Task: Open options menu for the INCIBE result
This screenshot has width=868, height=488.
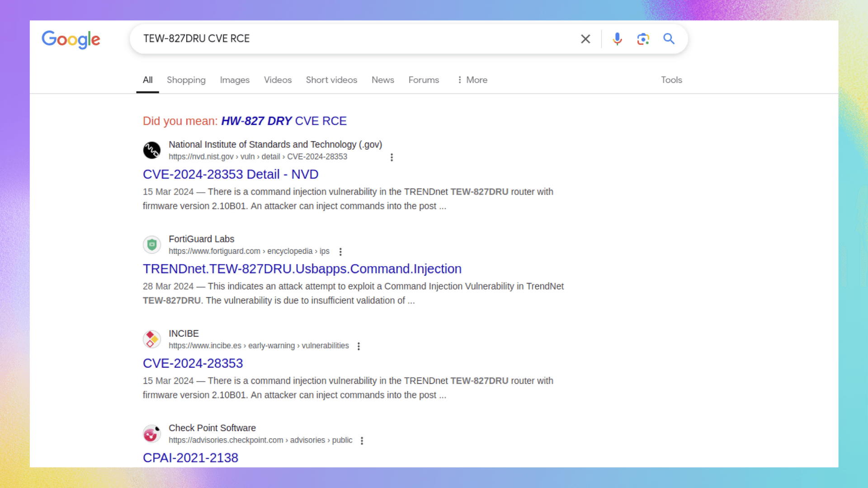Action: pyautogui.click(x=359, y=346)
